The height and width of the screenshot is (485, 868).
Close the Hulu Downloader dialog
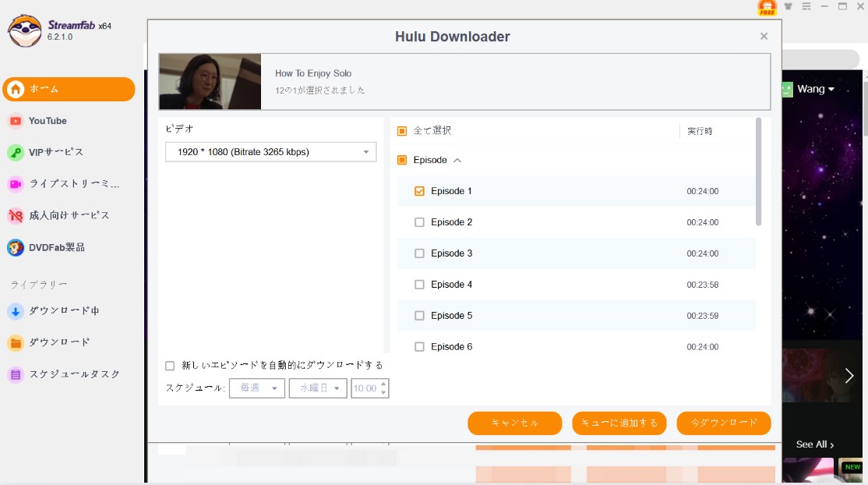(764, 36)
